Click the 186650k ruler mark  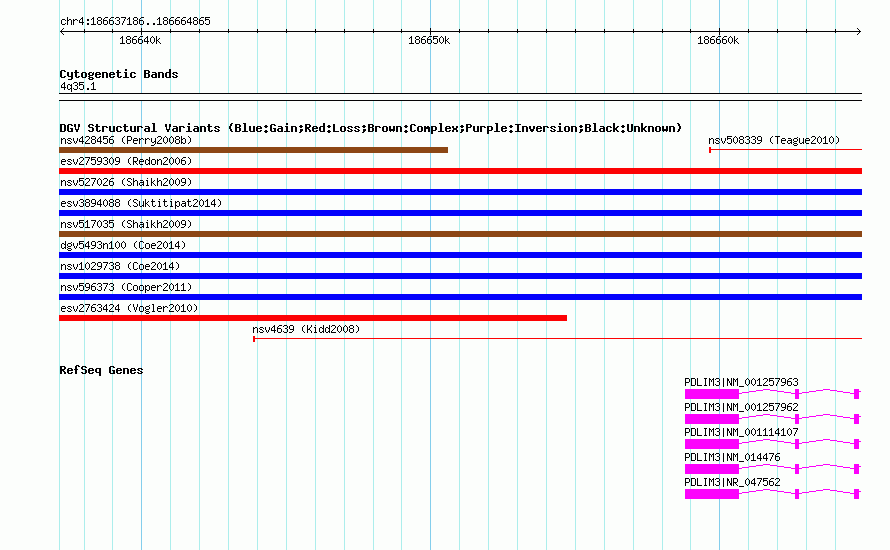pyautogui.click(x=429, y=40)
